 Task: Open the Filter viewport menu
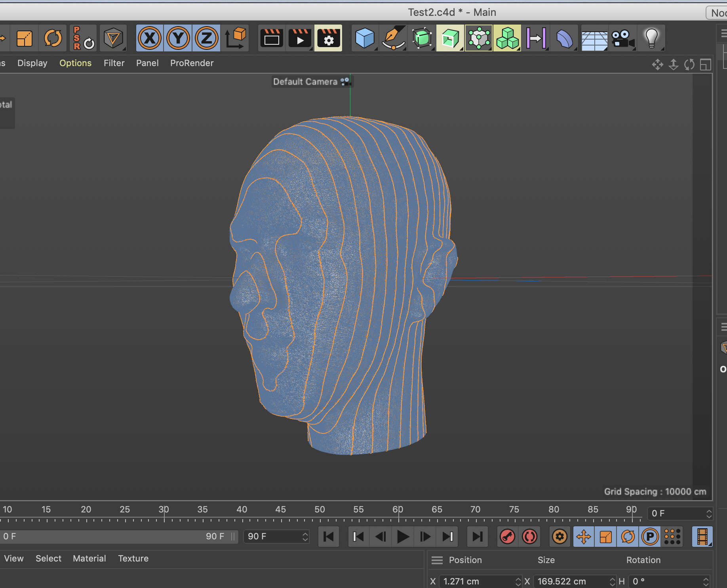pos(114,63)
